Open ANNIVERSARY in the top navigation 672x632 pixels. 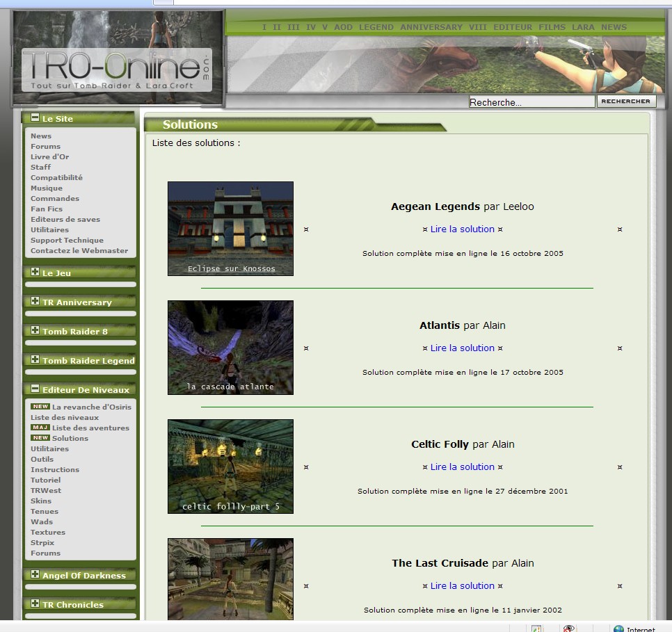(x=431, y=27)
